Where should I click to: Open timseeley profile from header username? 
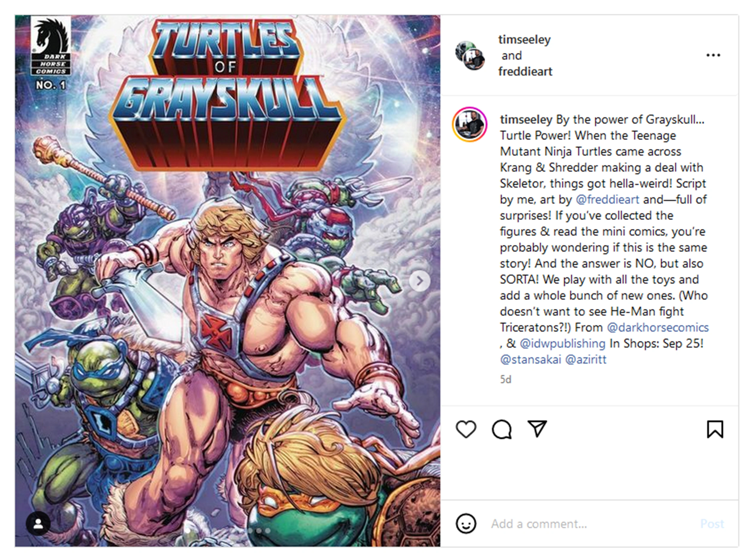point(524,40)
